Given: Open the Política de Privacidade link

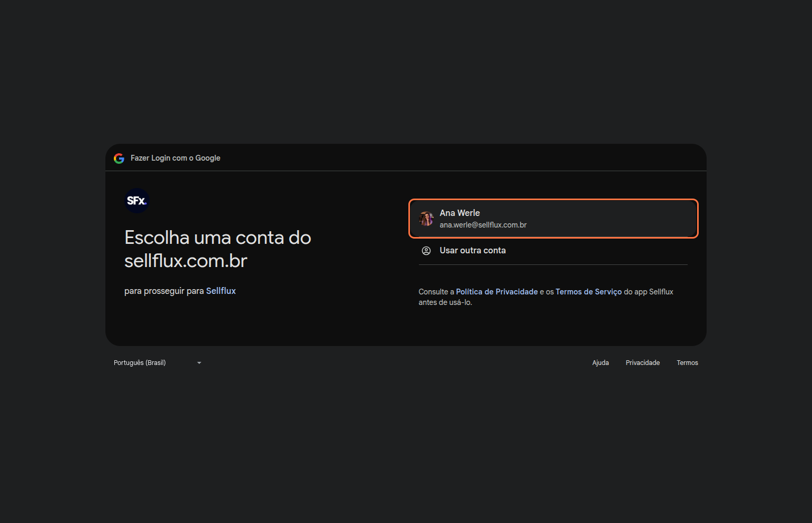Looking at the screenshot, I should [496, 292].
